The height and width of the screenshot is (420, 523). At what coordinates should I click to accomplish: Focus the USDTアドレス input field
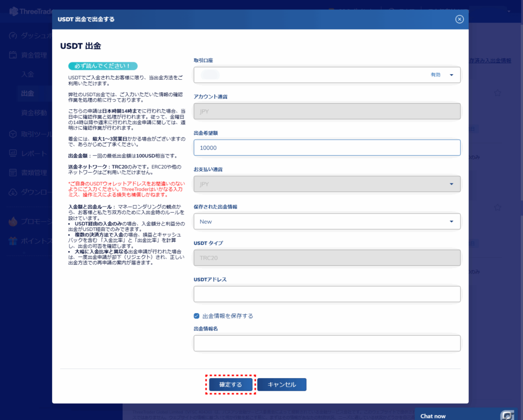pyautogui.click(x=327, y=294)
